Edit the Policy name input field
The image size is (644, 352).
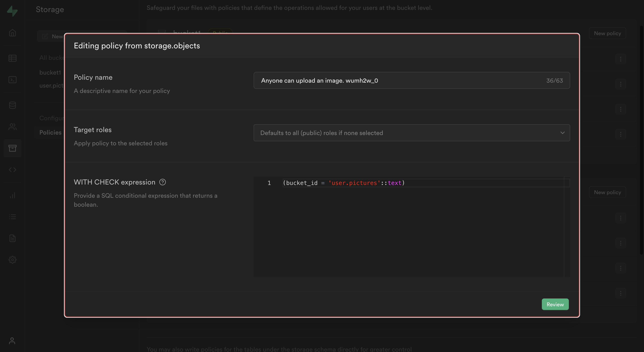point(411,80)
